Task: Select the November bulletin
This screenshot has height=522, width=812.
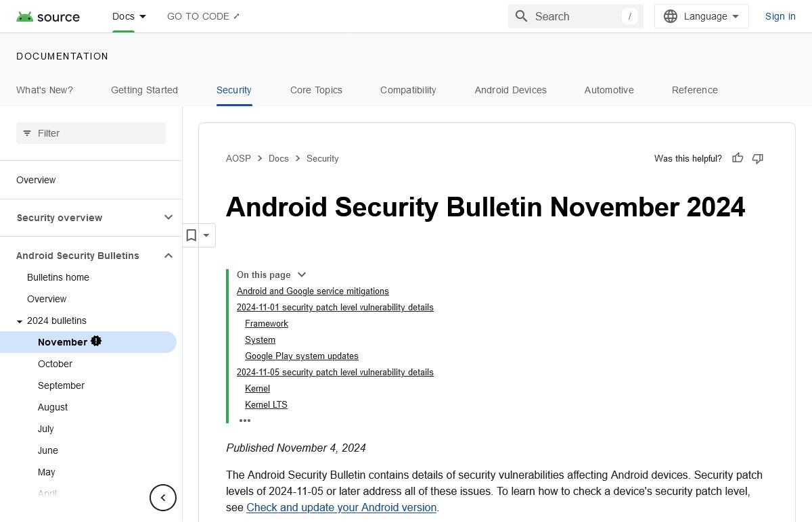Action: (88, 342)
